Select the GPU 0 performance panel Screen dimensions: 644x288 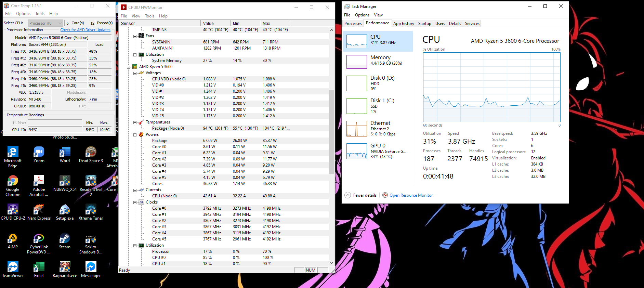tap(378, 151)
